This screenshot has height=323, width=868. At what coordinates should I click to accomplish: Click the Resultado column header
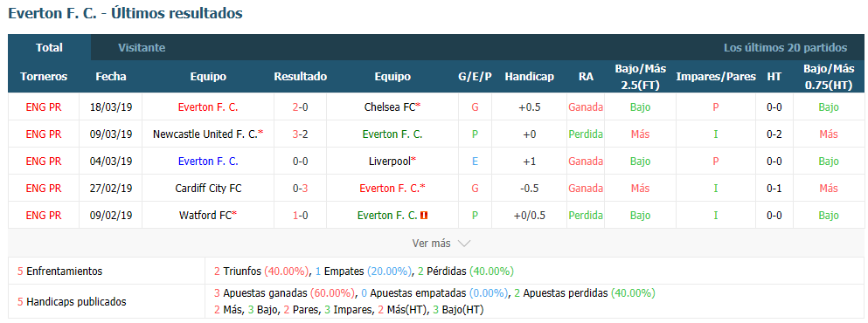pos(300,77)
